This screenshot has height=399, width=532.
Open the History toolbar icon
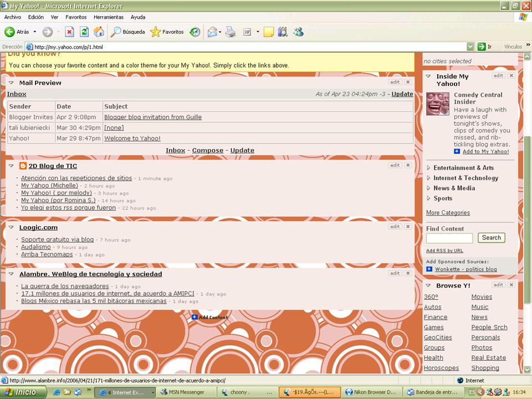tap(195, 32)
